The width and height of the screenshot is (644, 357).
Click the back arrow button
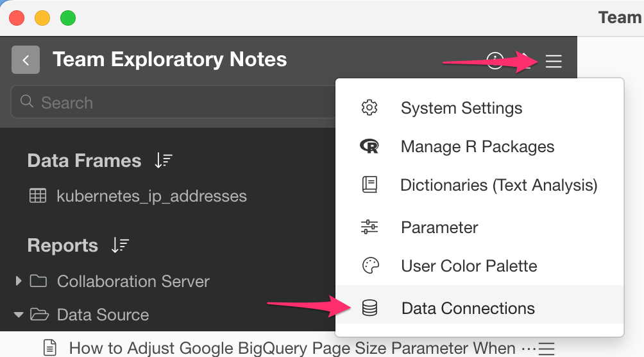click(26, 60)
